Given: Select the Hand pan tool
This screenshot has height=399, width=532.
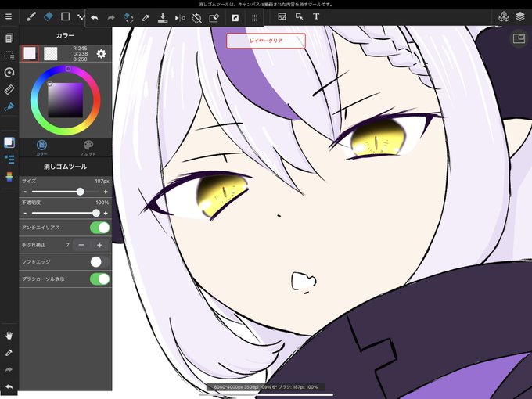Looking at the screenshot, I should tap(9, 336).
